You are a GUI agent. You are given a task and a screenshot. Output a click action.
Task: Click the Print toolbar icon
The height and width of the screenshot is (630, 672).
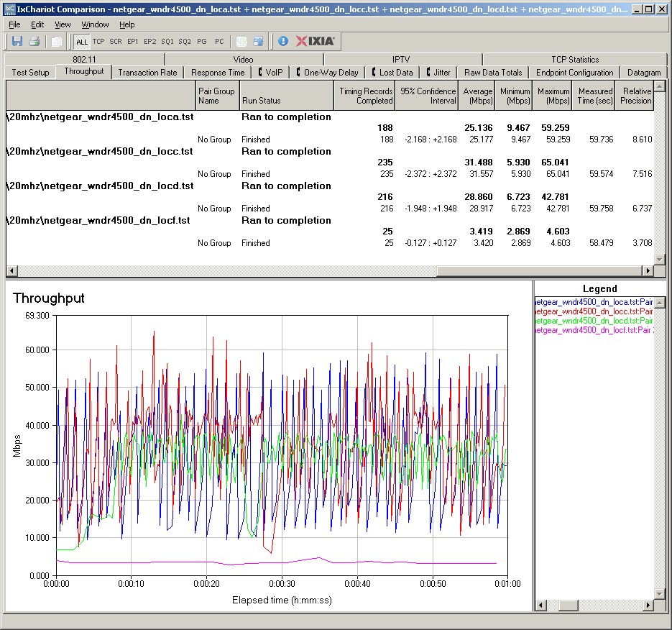34,41
